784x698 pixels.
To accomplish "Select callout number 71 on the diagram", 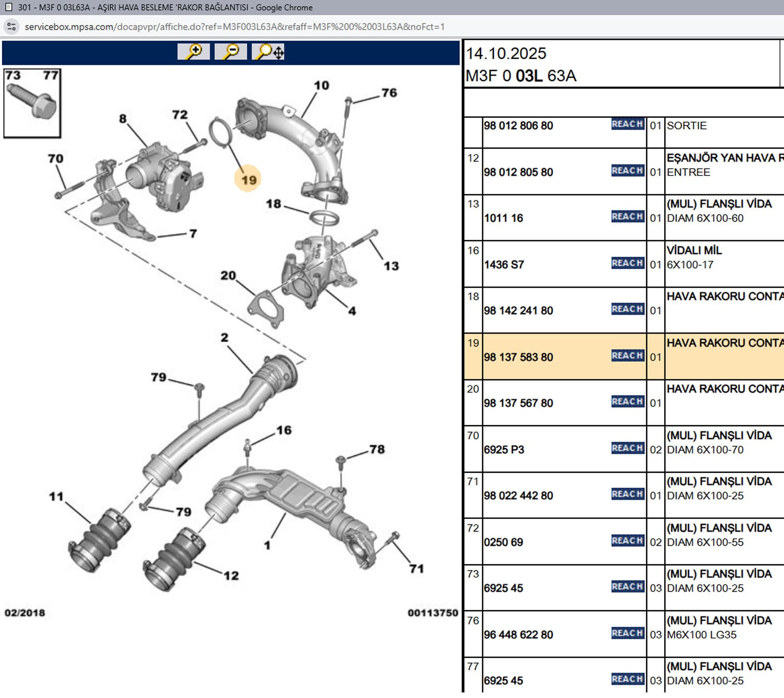I will (x=416, y=569).
